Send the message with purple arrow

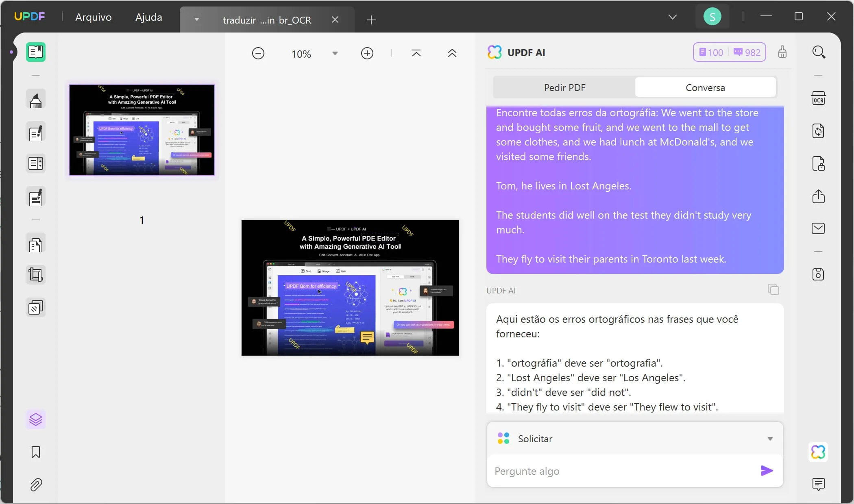click(767, 471)
